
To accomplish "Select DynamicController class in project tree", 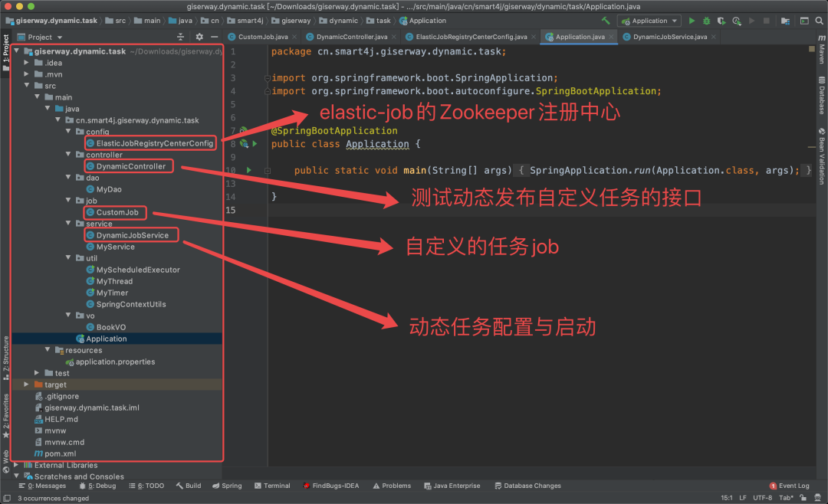I will pos(127,166).
